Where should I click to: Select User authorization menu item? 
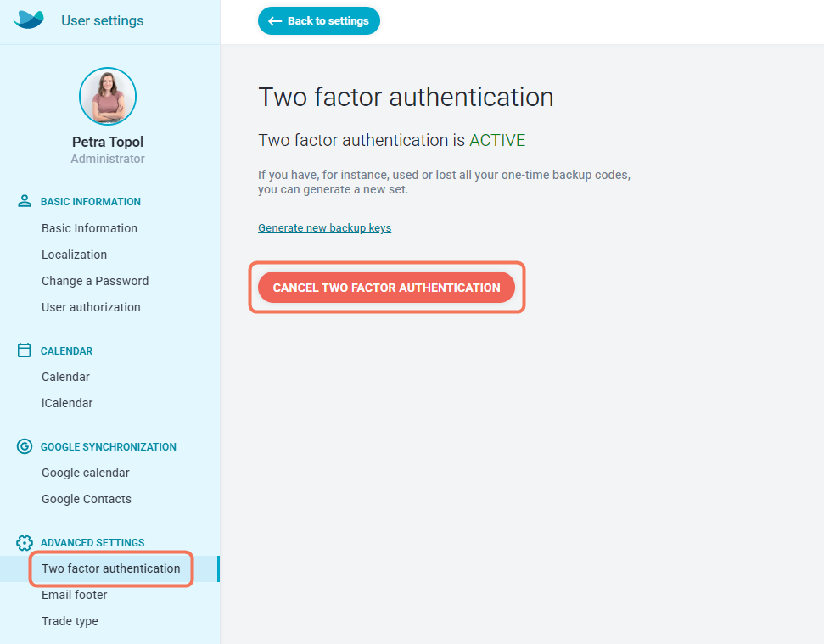pyautogui.click(x=91, y=307)
